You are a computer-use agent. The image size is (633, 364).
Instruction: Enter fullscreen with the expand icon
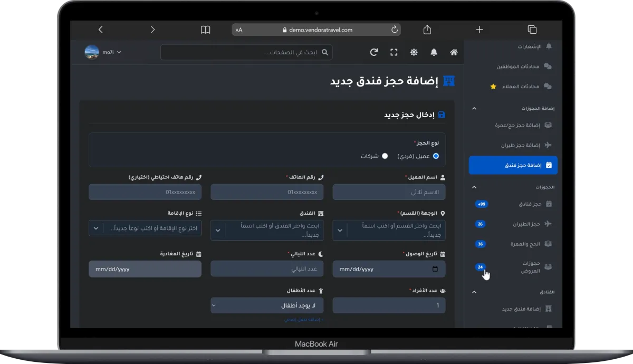coord(394,52)
